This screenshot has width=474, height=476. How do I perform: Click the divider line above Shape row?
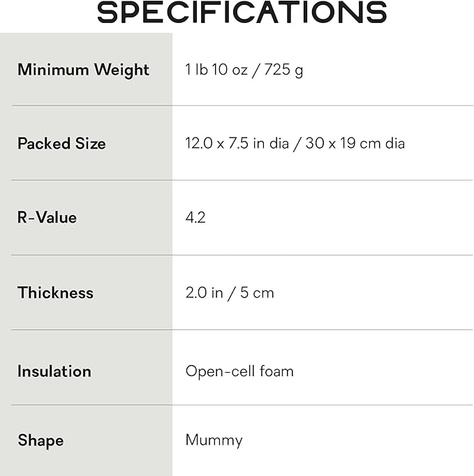coord(242,405)
